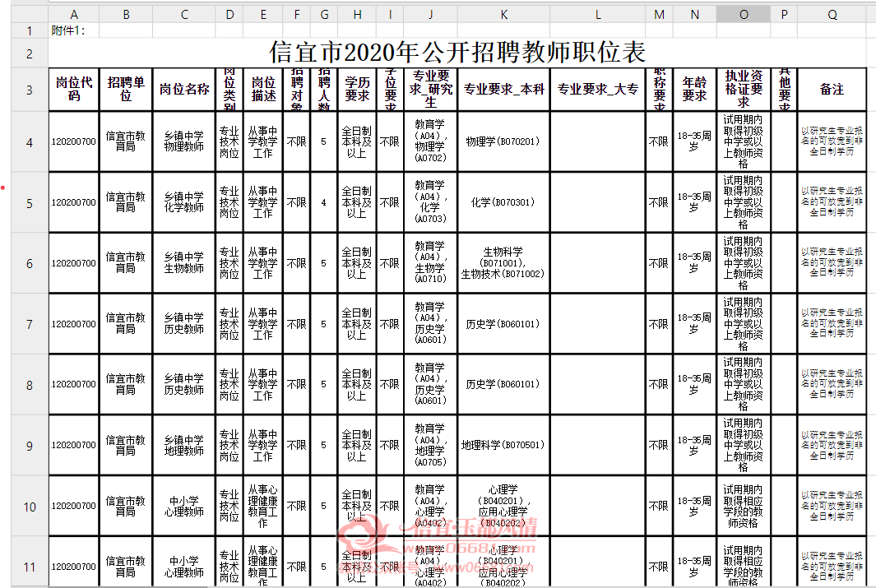This screenshot has height=588, width=876.
Task: Click the highlighted column O header
Action: pyautogui.click(x=744, y=15)
